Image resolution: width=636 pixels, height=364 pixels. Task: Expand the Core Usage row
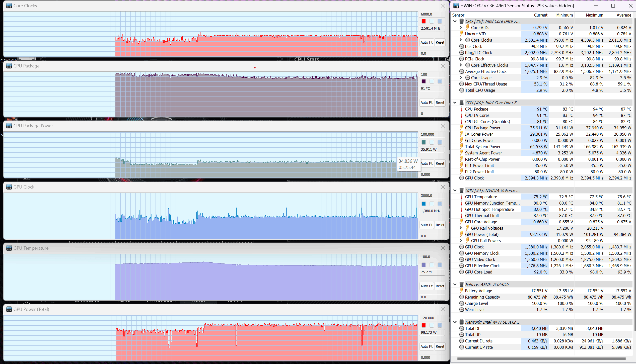tap(461, 77)
